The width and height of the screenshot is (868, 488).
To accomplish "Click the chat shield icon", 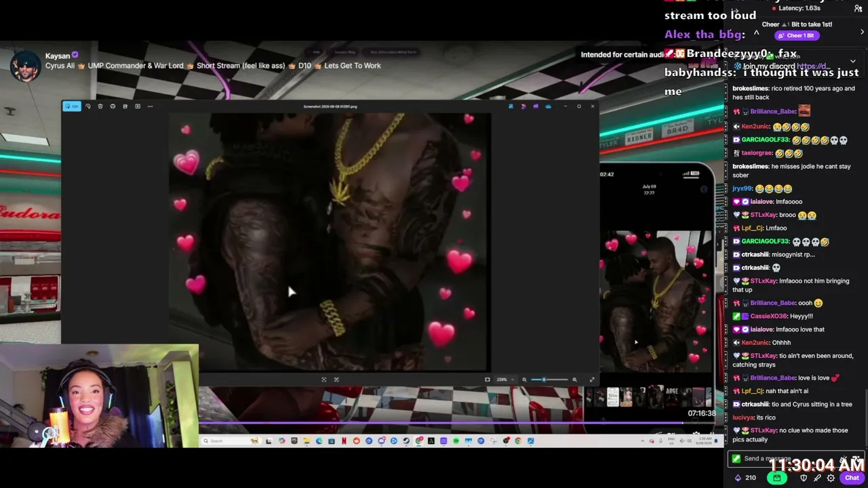I will click(804, 478).
